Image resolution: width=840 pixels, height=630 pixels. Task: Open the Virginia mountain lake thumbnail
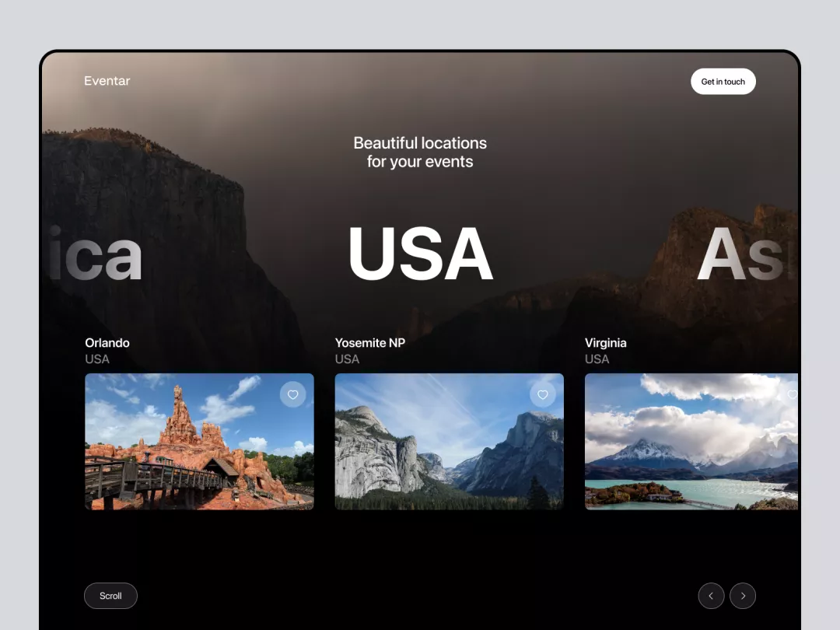pos(691,442)
